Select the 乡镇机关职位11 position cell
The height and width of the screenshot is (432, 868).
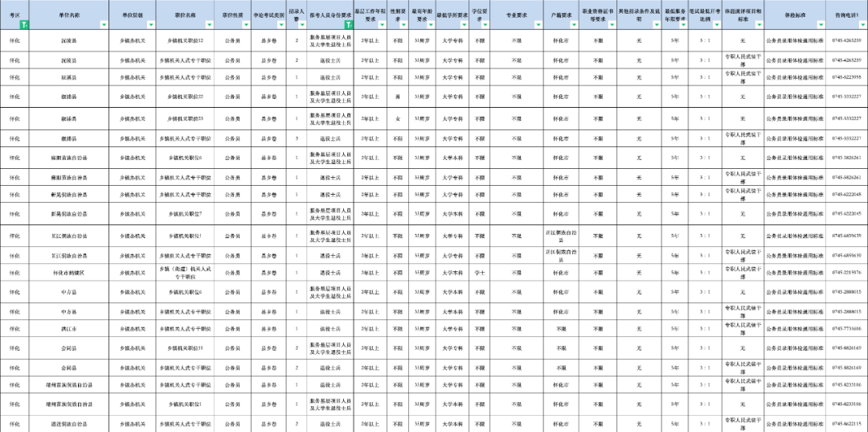coord(185,348)
